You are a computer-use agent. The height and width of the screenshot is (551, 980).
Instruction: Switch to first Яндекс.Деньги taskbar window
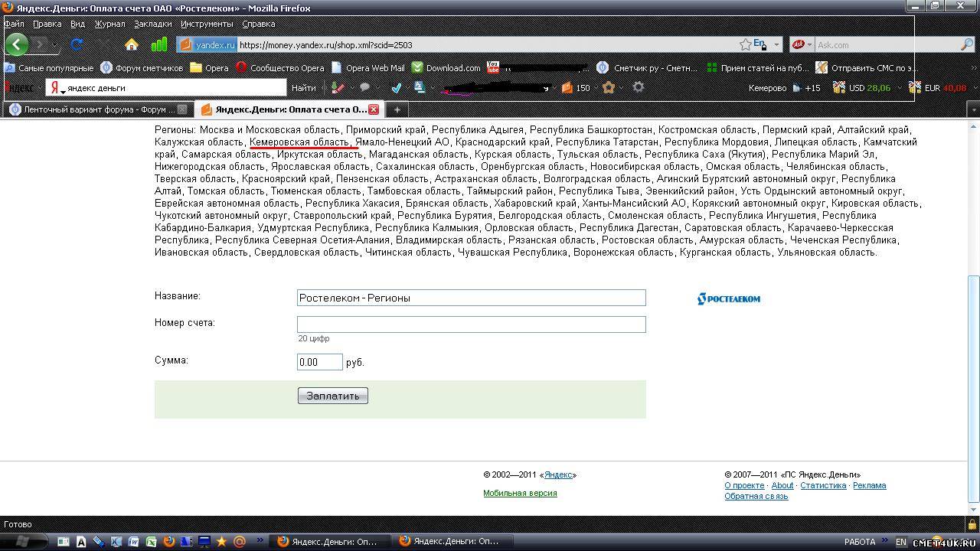[328, 542]
